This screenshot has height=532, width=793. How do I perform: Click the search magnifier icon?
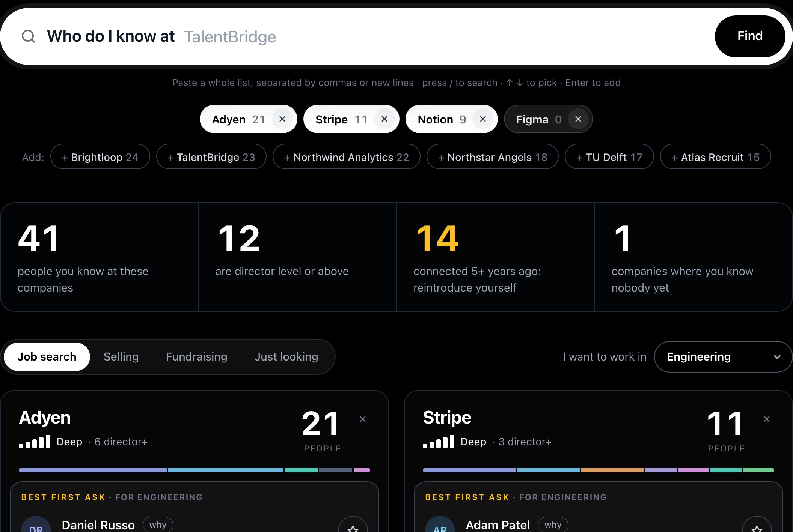(x=29, y=36)
